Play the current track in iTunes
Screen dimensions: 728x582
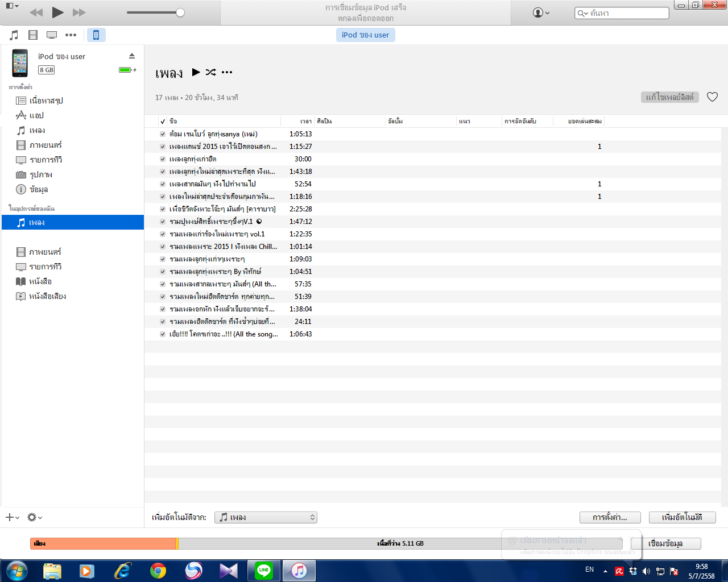[x=57, y=12]
